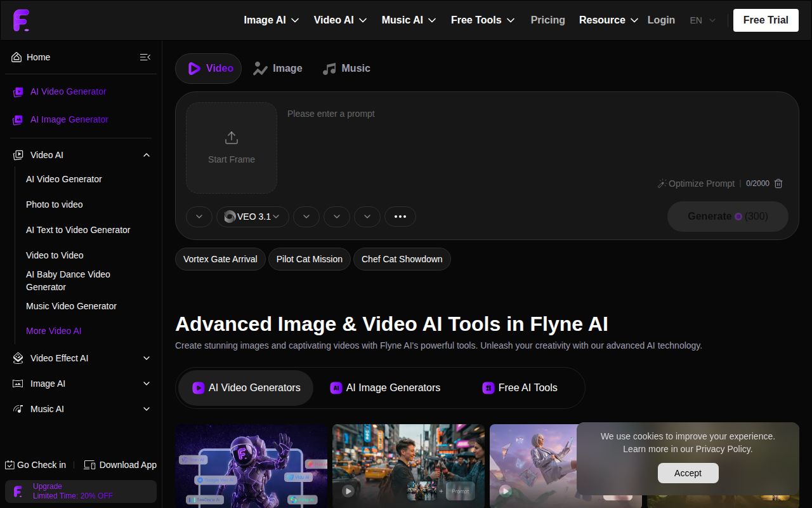Click the Image AI sidebar icon

coord(18,384)
